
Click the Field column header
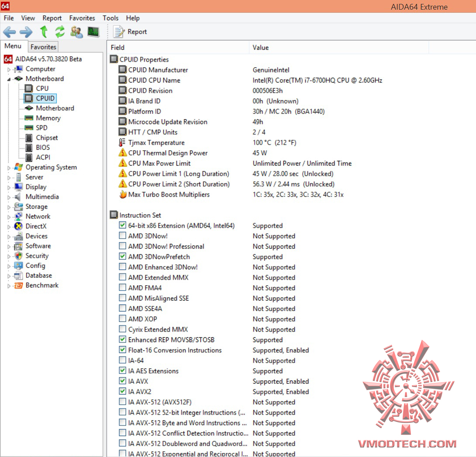pyautogui.click(x=179, y=47)
